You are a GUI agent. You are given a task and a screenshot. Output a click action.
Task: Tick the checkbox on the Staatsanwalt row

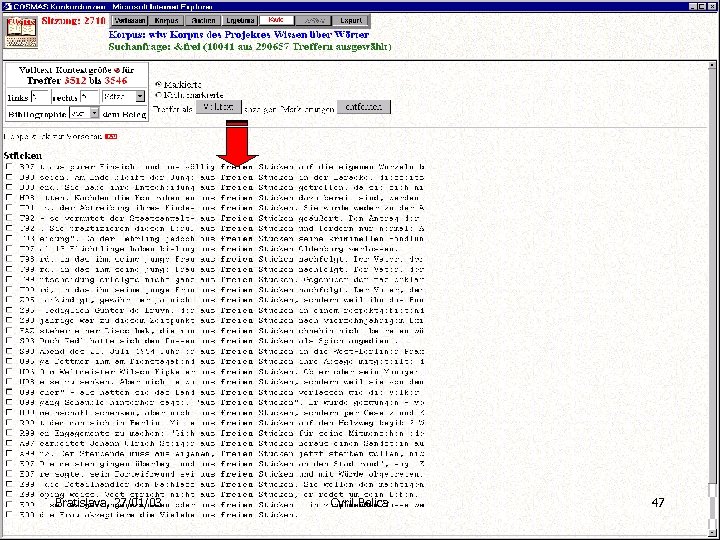click(9, 218)
